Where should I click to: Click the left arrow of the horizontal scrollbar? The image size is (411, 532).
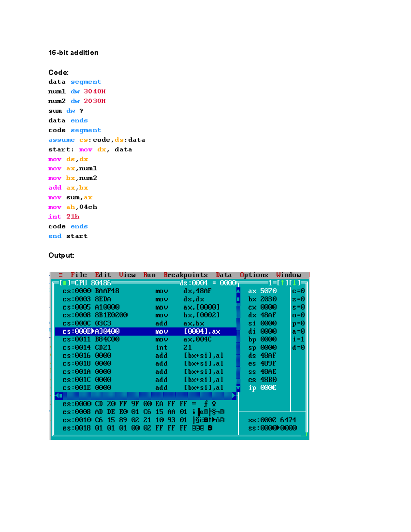58,396
